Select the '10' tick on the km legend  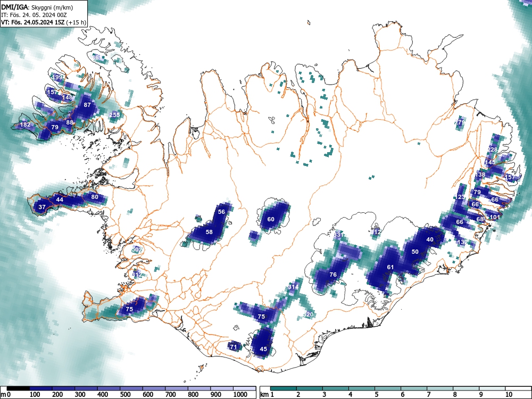click(508, 394)
